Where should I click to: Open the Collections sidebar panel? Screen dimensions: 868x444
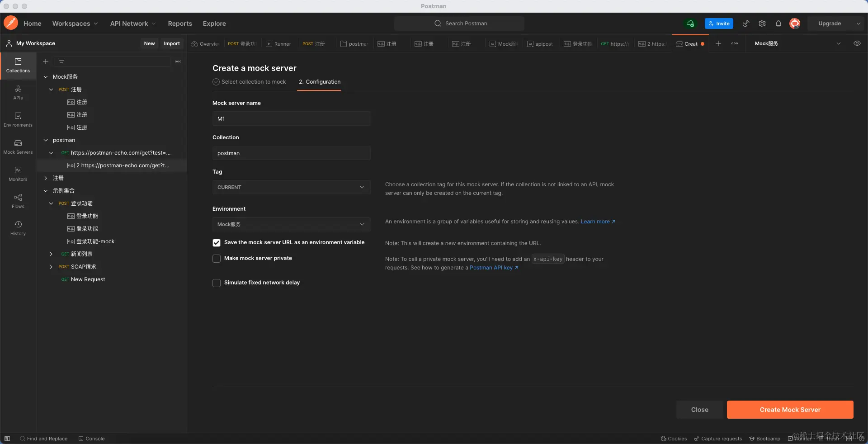(x=18, y=66)
